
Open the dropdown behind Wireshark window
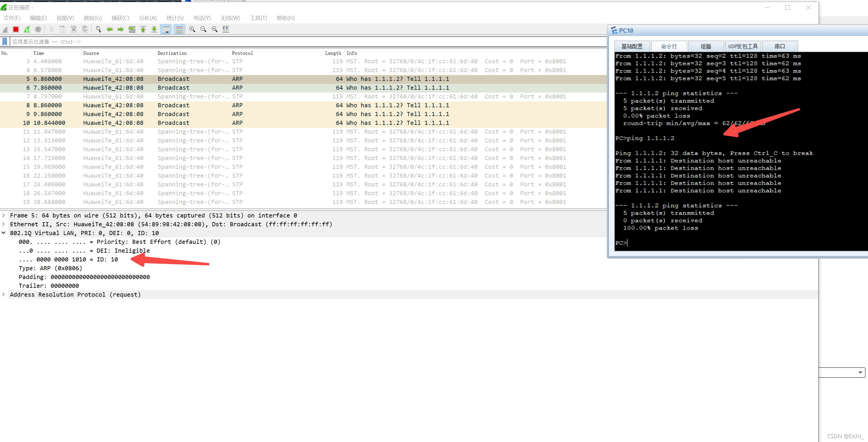pos(860,372)
